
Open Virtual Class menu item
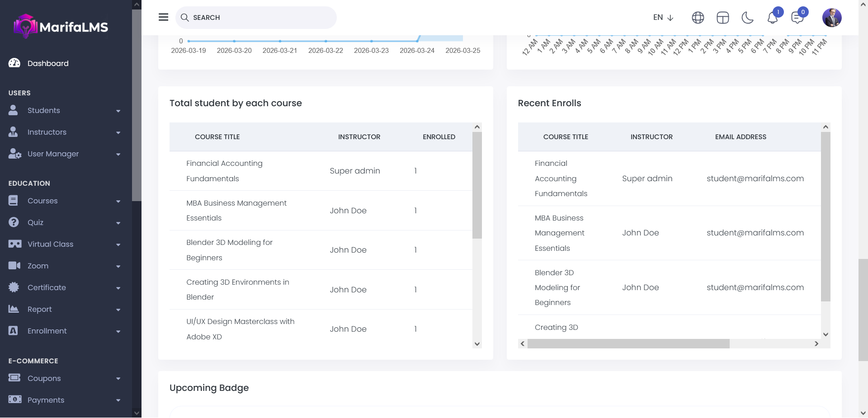click(50, 244)
